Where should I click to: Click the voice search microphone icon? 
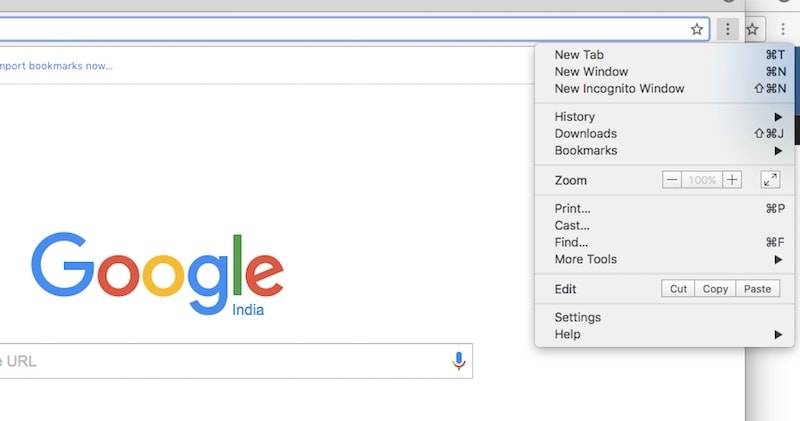tap(459, 361)
